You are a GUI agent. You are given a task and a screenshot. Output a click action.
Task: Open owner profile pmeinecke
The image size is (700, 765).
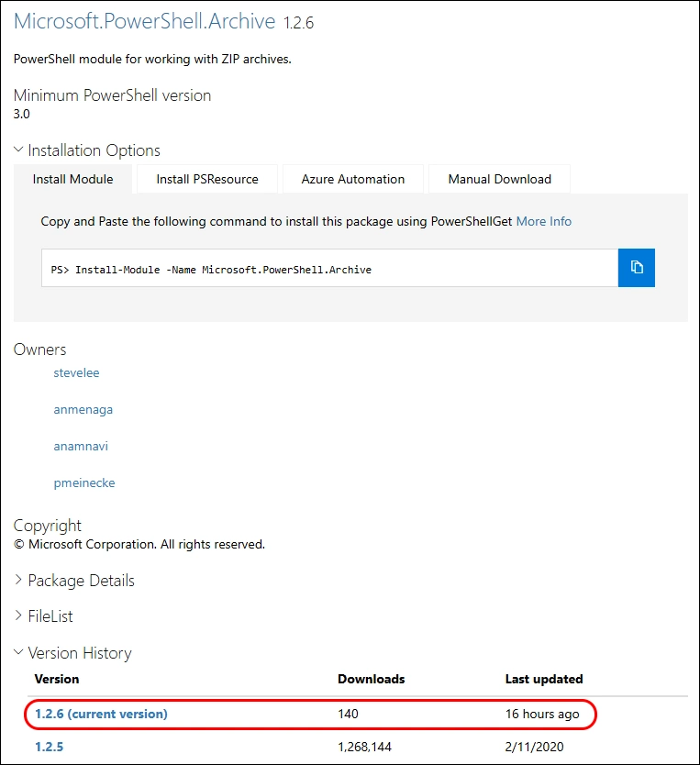click(x=84, y=483)
